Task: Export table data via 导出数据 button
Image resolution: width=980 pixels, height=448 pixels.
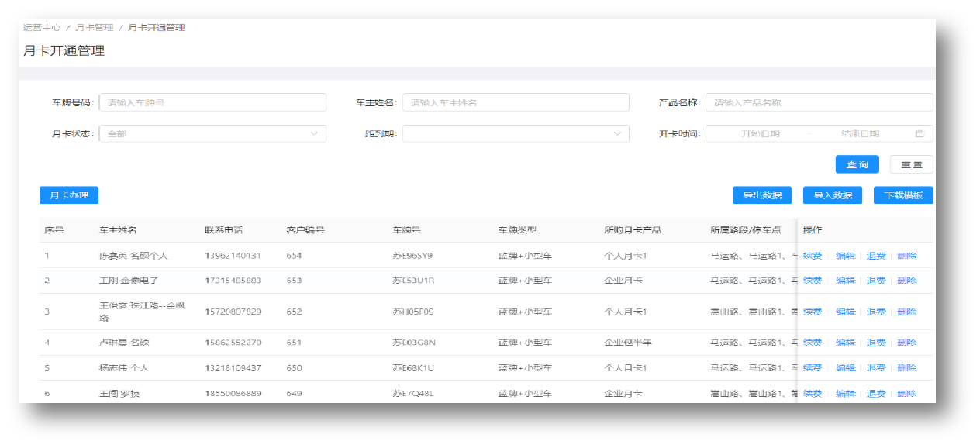Action: coord(763,195)
